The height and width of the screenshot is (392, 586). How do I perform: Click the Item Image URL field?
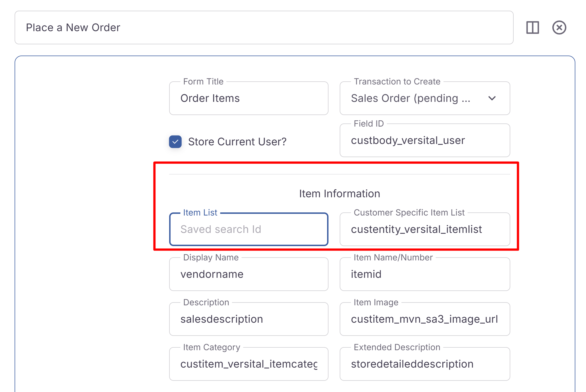point(424,319)
